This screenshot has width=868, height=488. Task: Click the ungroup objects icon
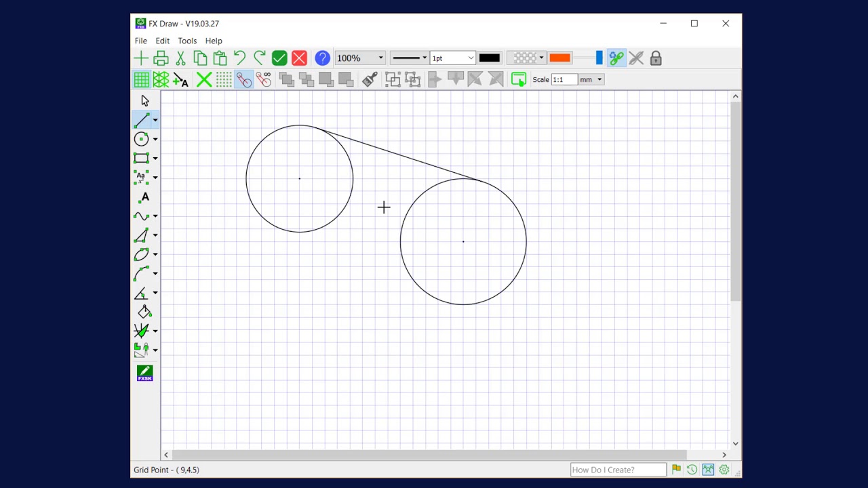[x=412, y=80]
